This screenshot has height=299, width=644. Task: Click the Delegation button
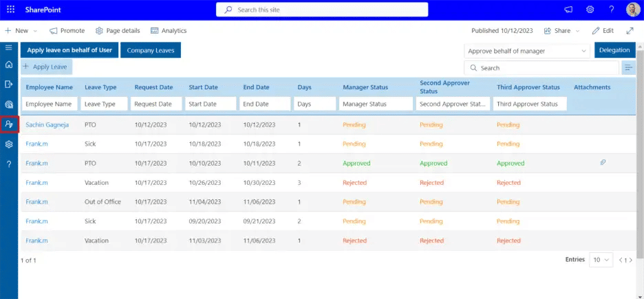(614, 50)
